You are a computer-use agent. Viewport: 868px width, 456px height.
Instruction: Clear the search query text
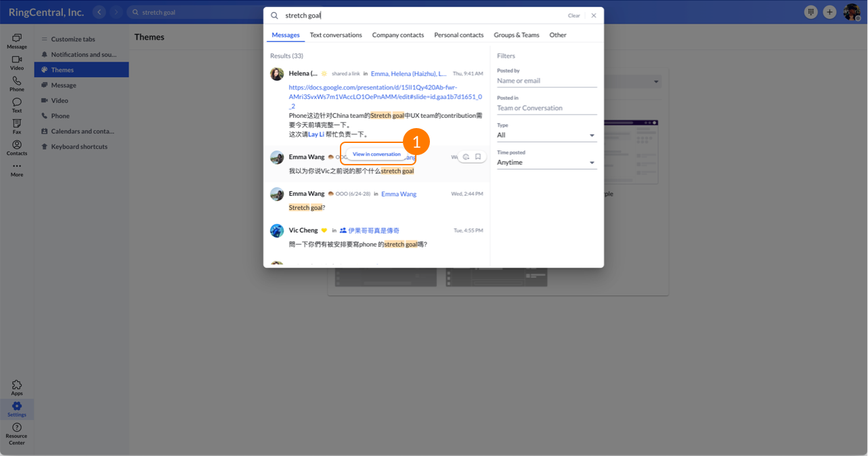[x=573, y=16]
